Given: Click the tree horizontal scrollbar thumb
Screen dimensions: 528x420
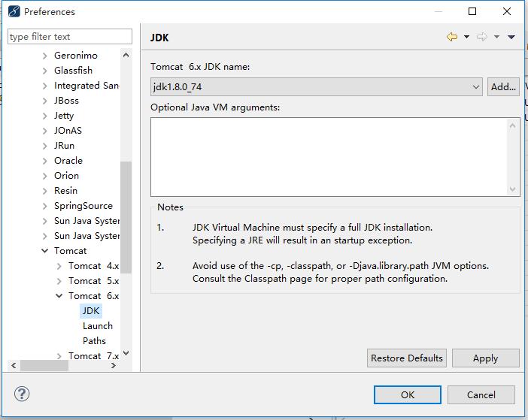Looking at the screenshot, I should [x=44, y=365].
